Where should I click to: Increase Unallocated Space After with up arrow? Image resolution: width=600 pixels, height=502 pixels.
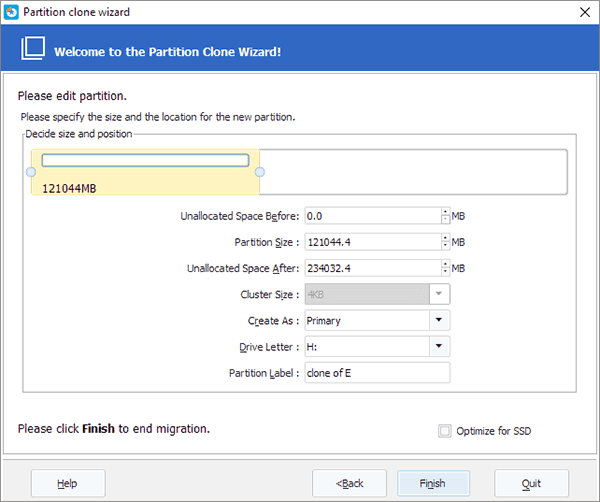[x=444, y=264]
